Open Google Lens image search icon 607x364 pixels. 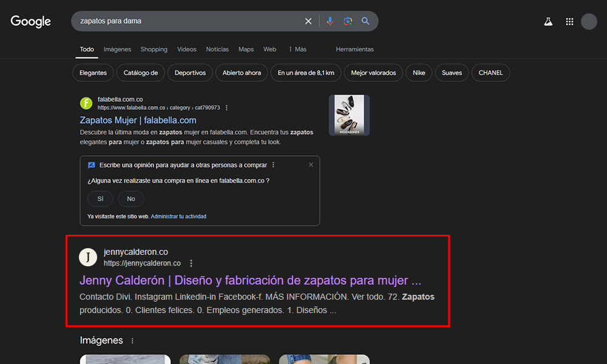(x=348, y=21)
